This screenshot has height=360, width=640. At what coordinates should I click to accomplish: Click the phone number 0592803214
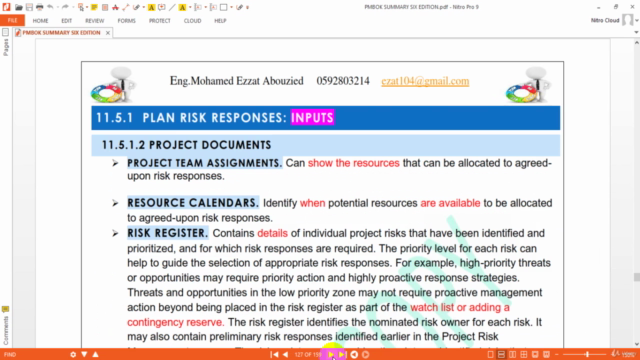click(343, 81)
